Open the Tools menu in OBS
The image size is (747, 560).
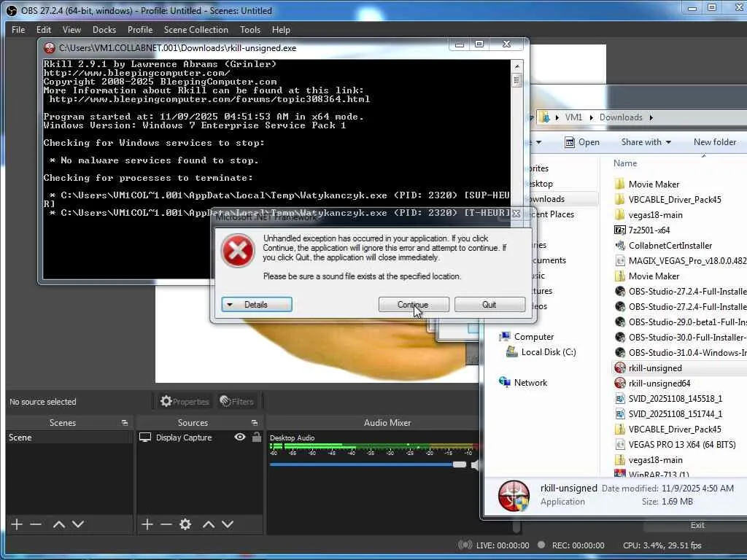pyautogui.click(x=250, y=29)
